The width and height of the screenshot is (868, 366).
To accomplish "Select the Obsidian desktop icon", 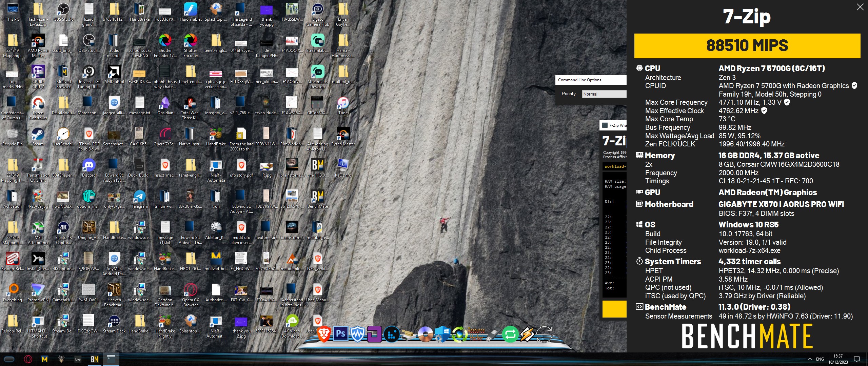I will click(x=165, y=106).
